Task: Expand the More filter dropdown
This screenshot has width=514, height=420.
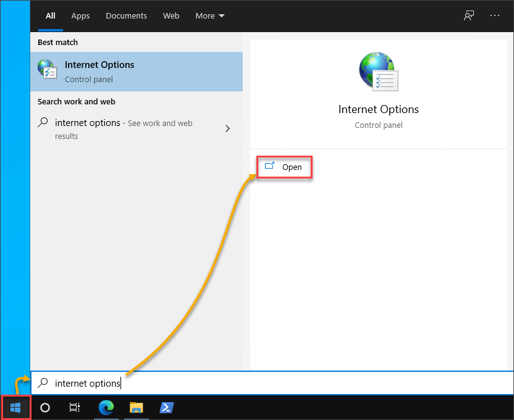Action: [210, 16]
